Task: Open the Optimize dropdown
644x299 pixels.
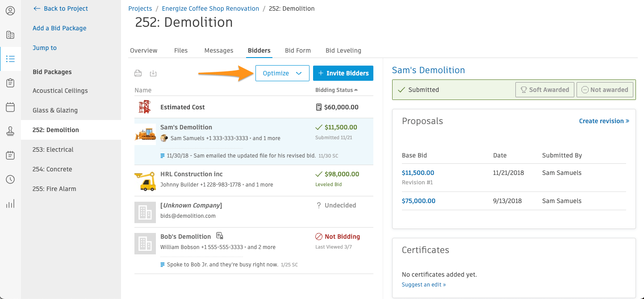Action: [x=282, y=73]
